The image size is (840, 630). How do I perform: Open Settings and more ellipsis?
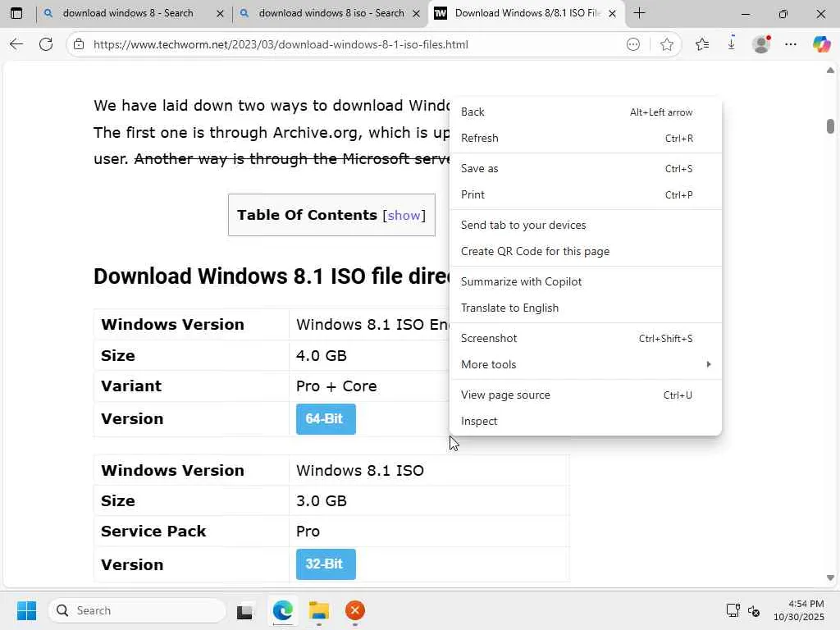(x=791, y=44)
